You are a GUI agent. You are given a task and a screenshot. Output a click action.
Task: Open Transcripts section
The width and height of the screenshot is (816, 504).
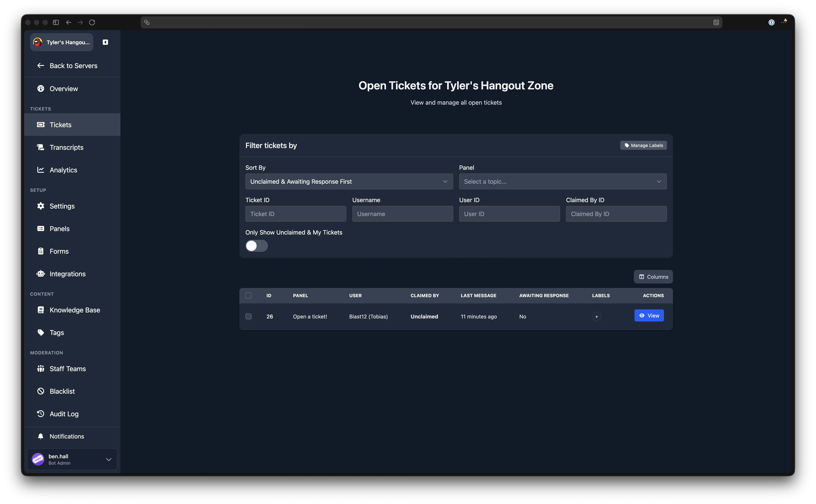(72, 147)
